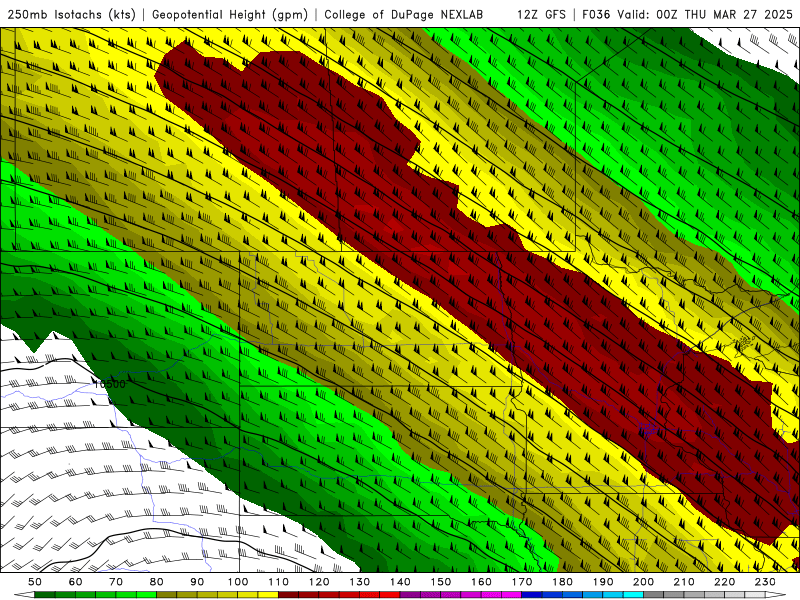Click 'Valid: 00Z THU MAR 27 2025' text
The width and height of the screenshot is (800, 600).
(705, 15)
